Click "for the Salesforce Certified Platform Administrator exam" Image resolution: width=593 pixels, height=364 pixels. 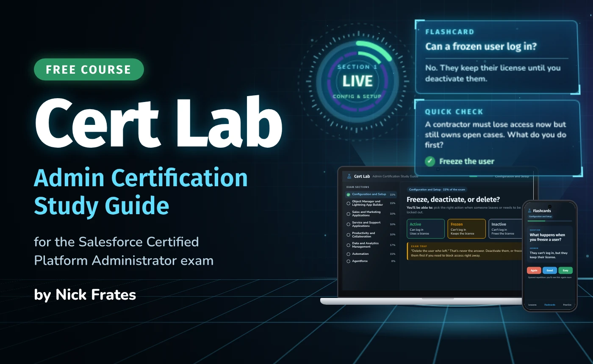(x=124, y=251)
